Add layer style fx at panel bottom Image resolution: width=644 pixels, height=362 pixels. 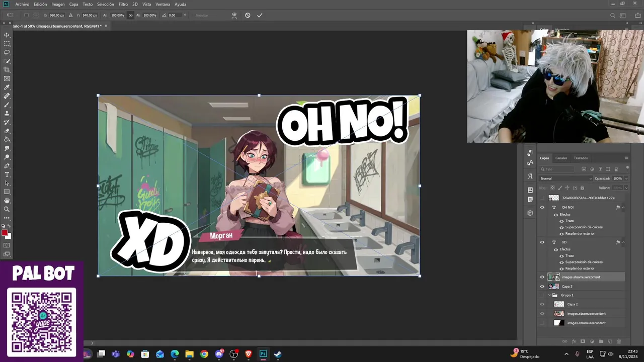coord(574,341)
